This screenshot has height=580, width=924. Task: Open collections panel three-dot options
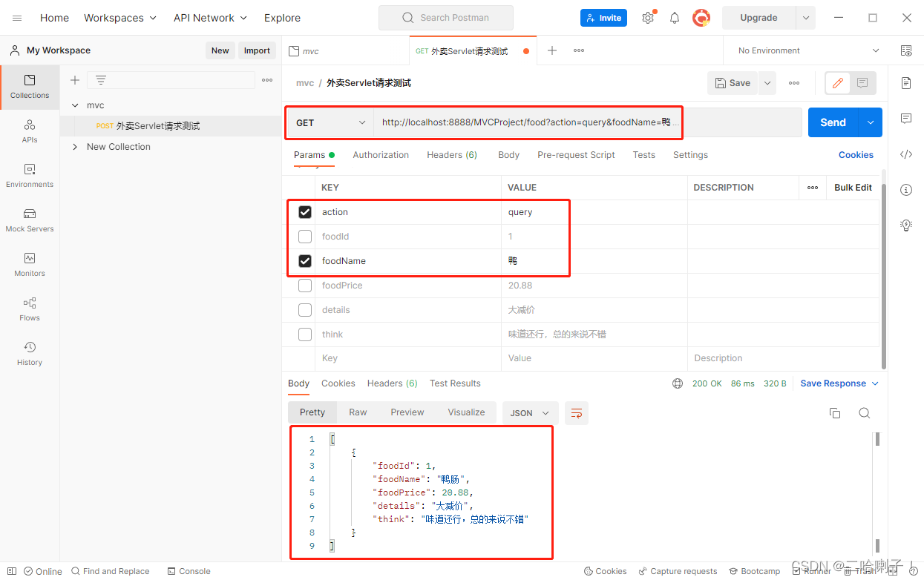tap(267, 80)
